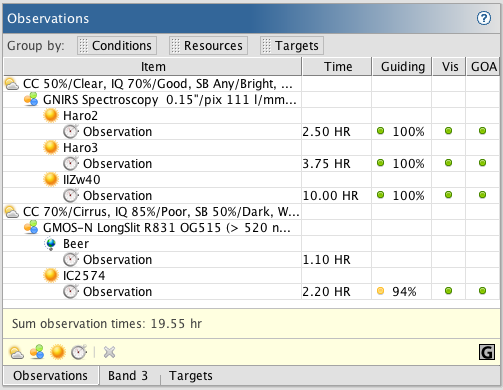Click clock icon of Haro2 observation
Screen dimensions: 503x390
(x=71, y=131)
